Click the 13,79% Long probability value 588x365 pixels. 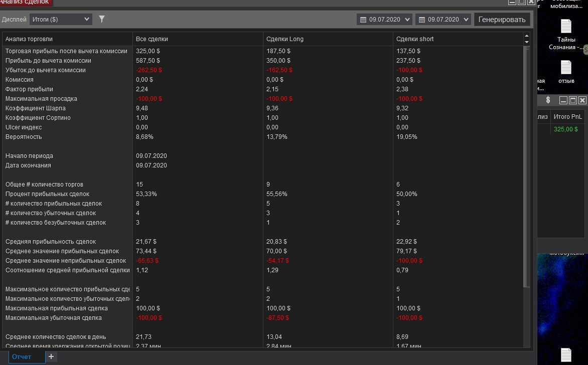click(x=277, y=137)
